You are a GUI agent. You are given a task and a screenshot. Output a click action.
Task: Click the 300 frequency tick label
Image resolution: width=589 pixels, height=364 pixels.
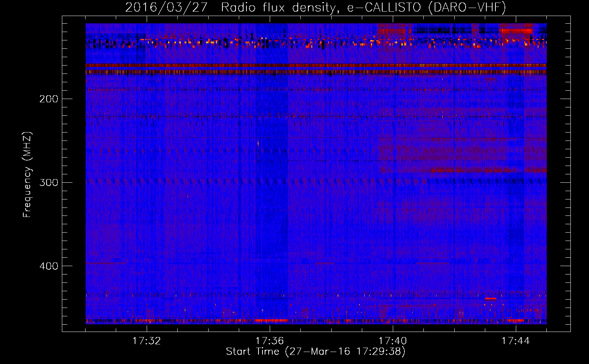pos(49,182)
